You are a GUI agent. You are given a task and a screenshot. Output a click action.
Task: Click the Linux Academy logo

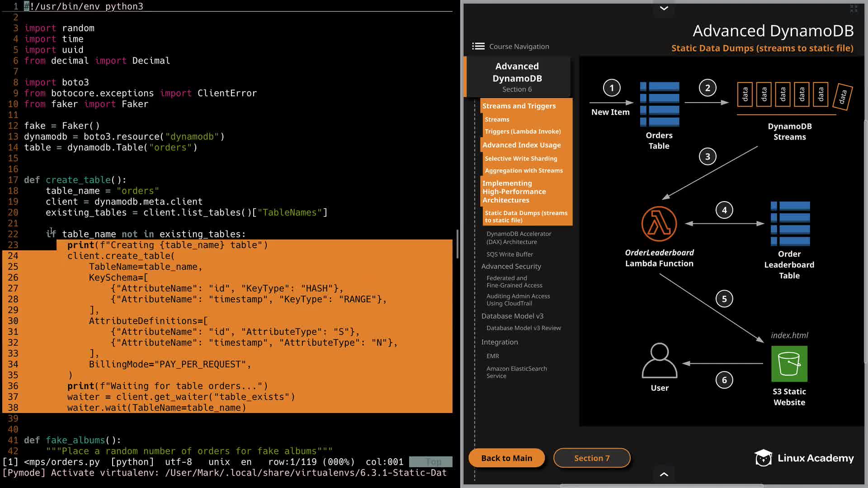(804, 458)
